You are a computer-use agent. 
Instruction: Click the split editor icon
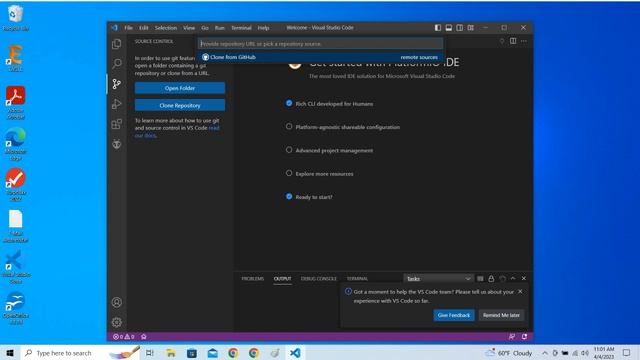tap(513, 41)
